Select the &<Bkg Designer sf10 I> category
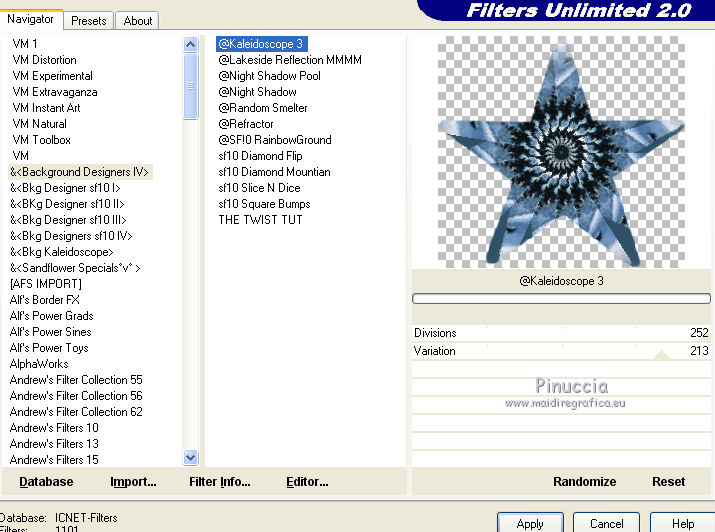The height and width of the screenshot is (532, 715). coord(65,188)
